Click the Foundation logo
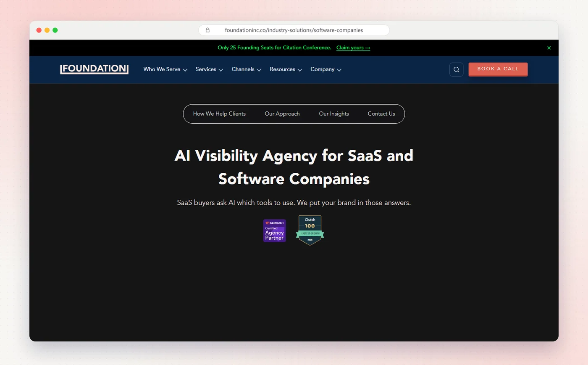 [94, 69]
